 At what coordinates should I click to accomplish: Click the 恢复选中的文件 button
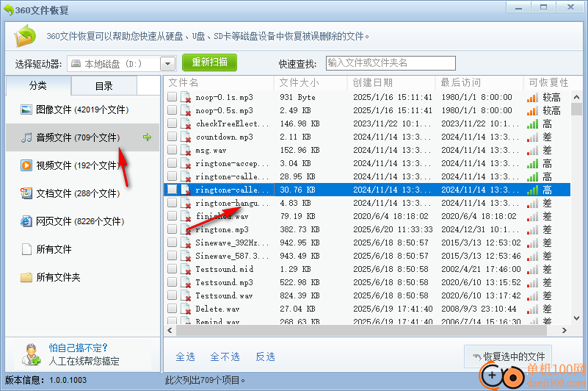(x=508, y=356)
